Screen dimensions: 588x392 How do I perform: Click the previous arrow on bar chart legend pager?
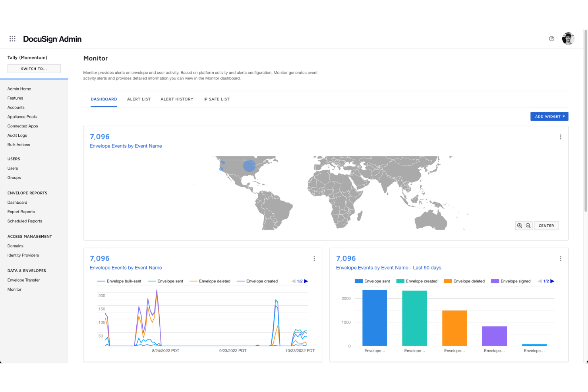540,281
